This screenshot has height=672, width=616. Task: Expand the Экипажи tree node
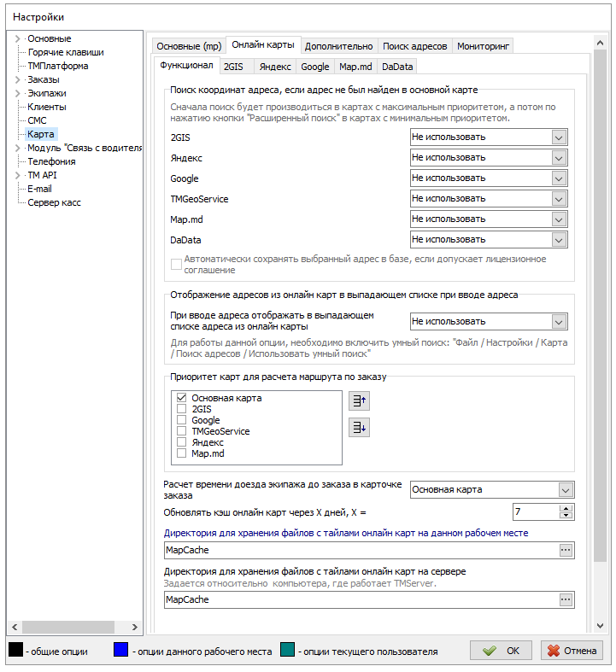18,93
